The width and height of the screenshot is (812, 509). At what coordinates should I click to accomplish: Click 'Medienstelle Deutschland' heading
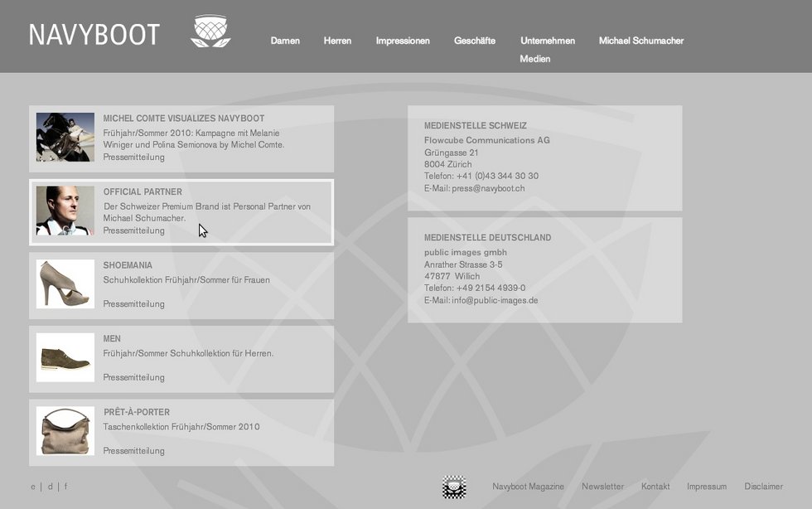click(x=487, y=237)
